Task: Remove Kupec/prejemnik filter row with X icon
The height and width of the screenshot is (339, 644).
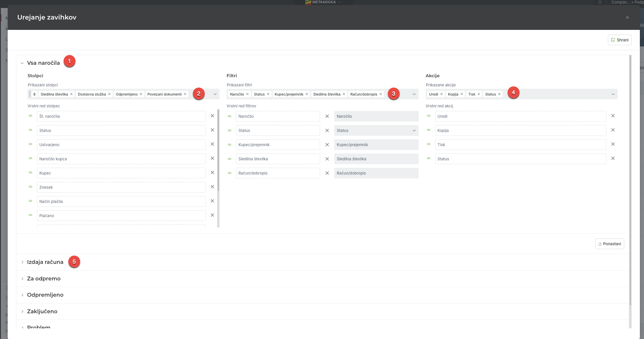Action: coord(327,145)
